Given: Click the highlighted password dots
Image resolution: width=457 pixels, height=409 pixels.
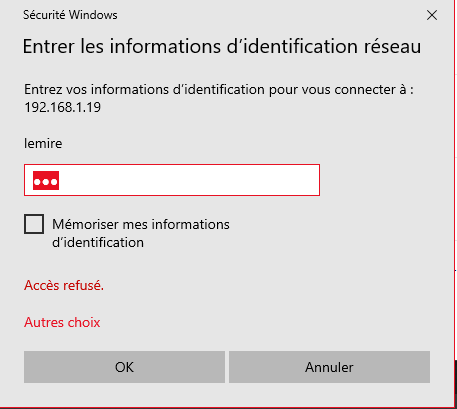Looking at the screenshot, I should click(x=46, y=181).
